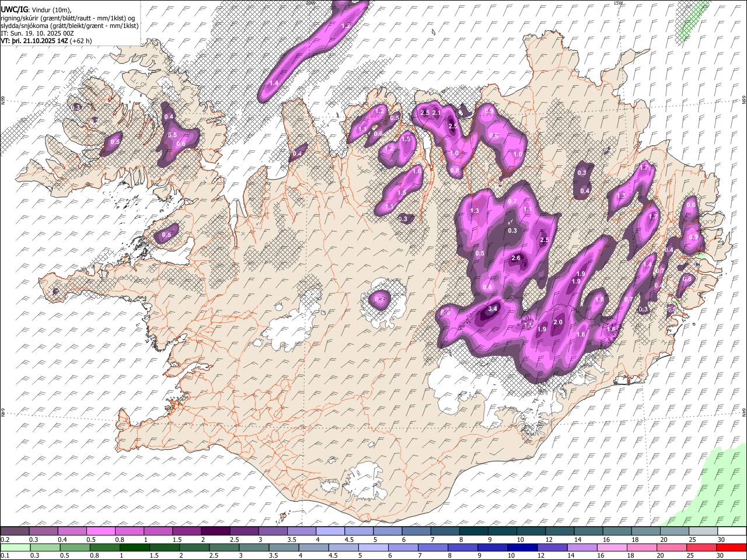
Task: Click the rigning/skúrir legend description line
Action: click(x=68, y=18)
